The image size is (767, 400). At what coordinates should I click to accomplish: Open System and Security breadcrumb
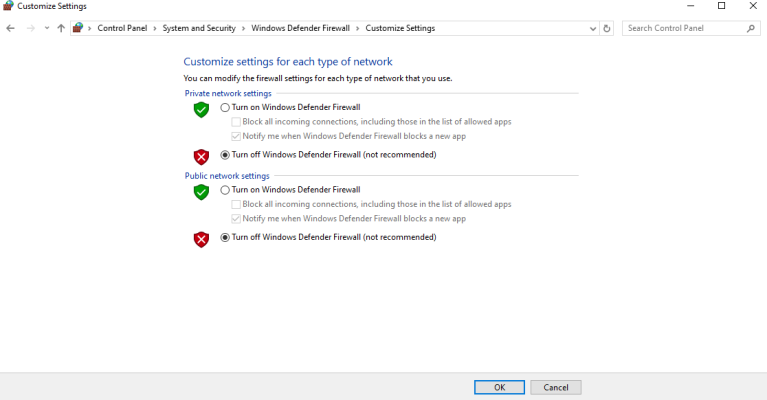(x=199, y=28)
